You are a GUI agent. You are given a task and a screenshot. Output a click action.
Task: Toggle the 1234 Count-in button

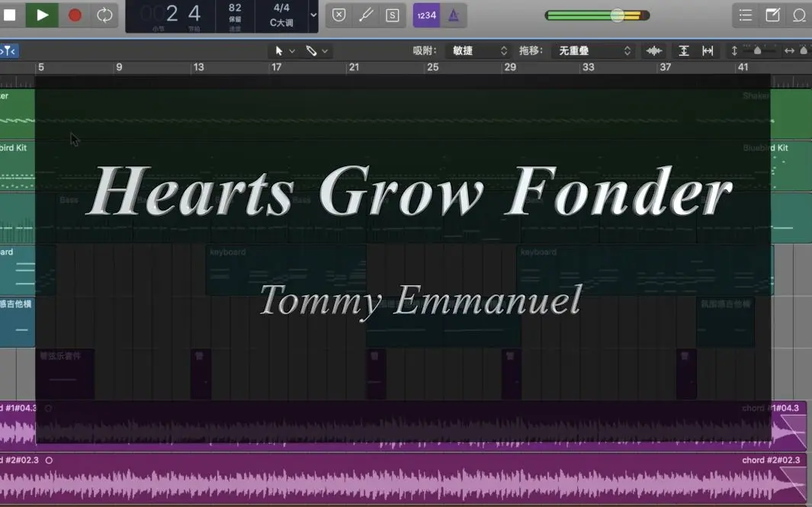pos(426,15)
